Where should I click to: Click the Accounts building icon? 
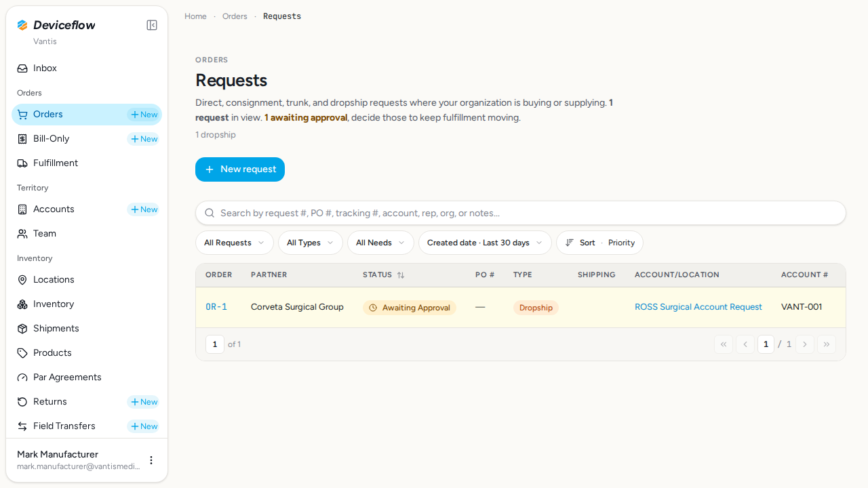coord(22,209)
